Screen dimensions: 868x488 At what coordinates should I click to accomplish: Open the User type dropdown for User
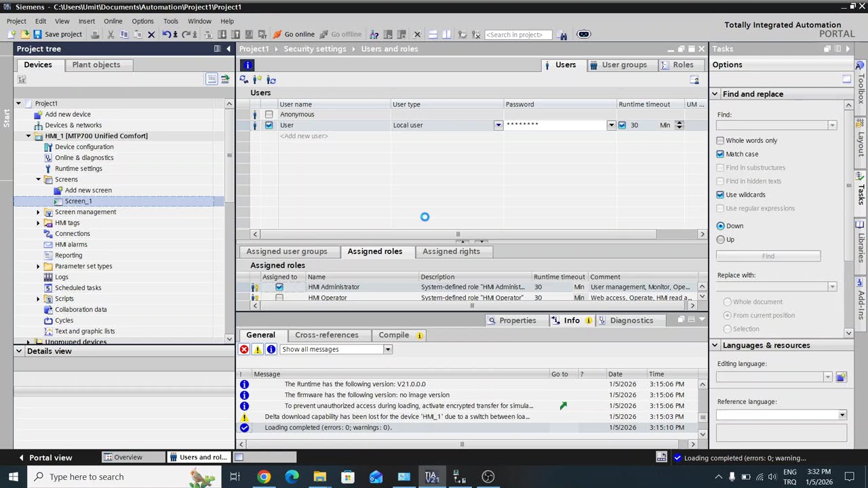click(498, 125)
